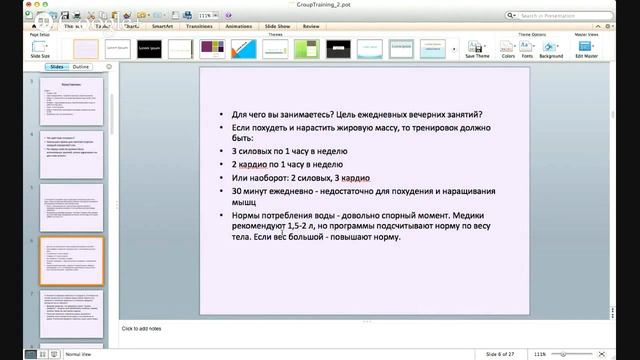The width and height of the screenshot is (640, 360).
Task: Open the Background styles menu
Action: tap(551, 49)
